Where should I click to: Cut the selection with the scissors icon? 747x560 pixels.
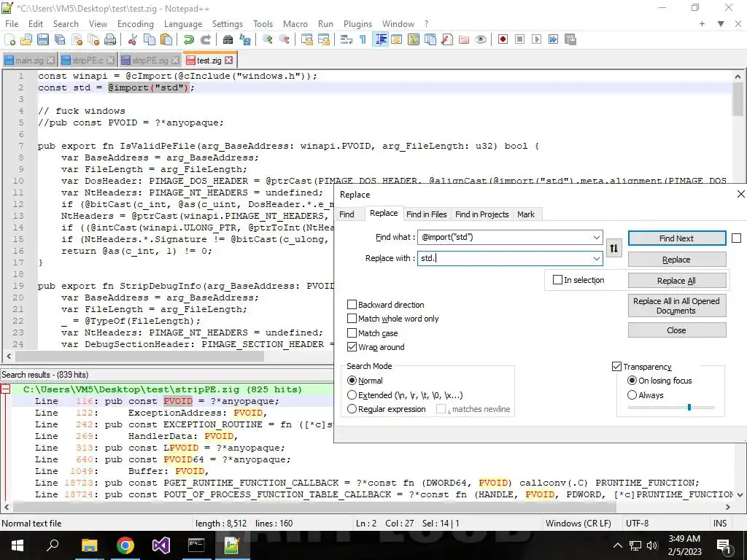coord(133,39)
